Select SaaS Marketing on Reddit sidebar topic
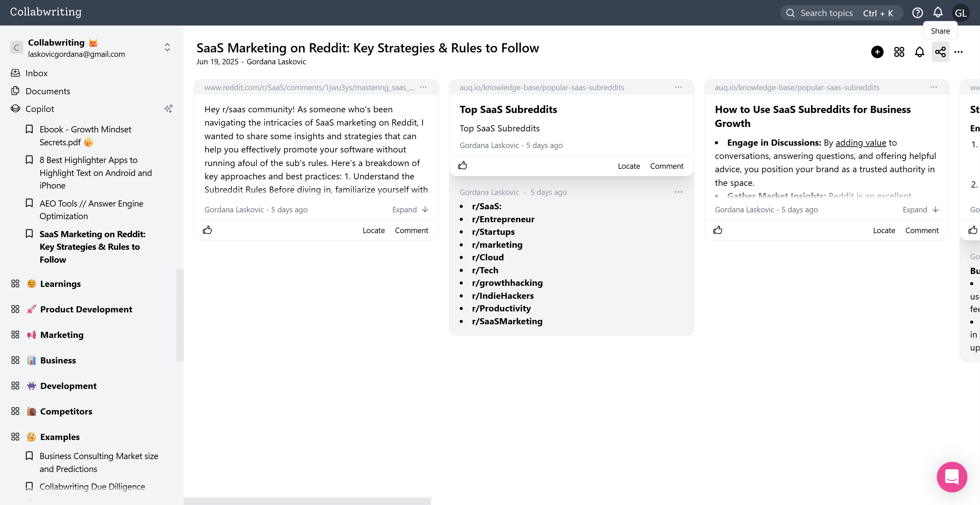The height and width of the screenshot is (505, 980). tap(93, 247)
